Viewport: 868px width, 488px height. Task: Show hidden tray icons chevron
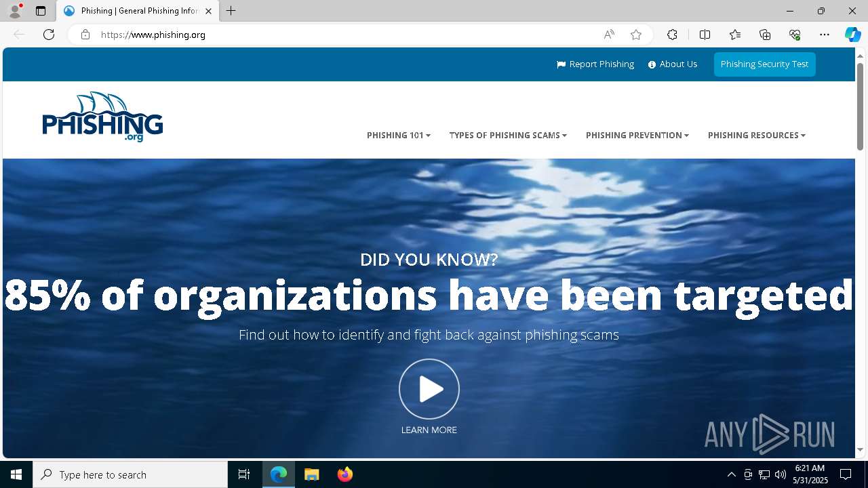click(x=731, y=474)
